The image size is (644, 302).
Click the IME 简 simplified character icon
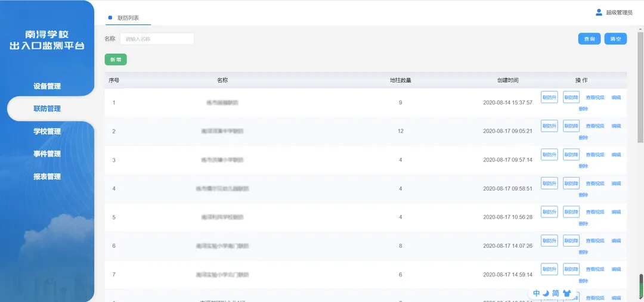[556, 293]
